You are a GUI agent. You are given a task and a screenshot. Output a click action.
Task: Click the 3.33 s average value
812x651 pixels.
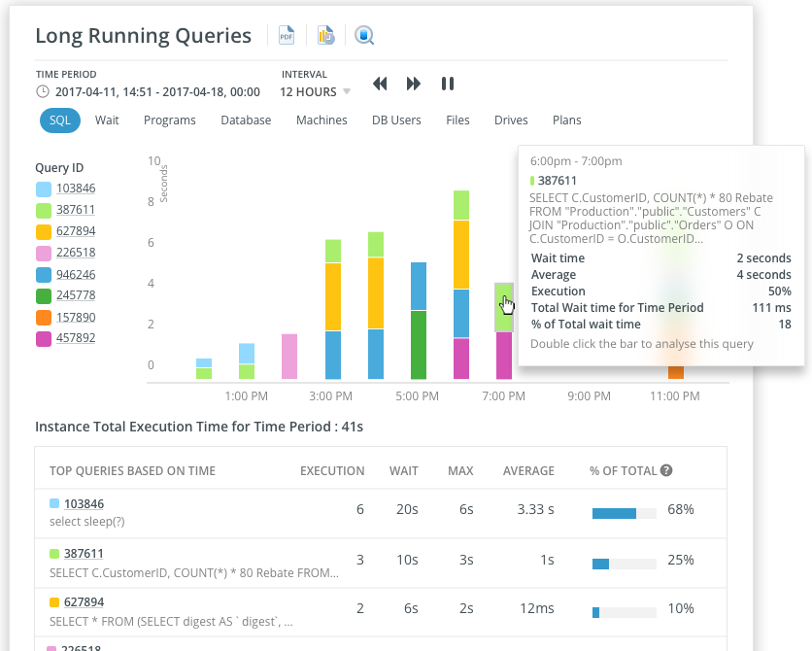[535, 509]
